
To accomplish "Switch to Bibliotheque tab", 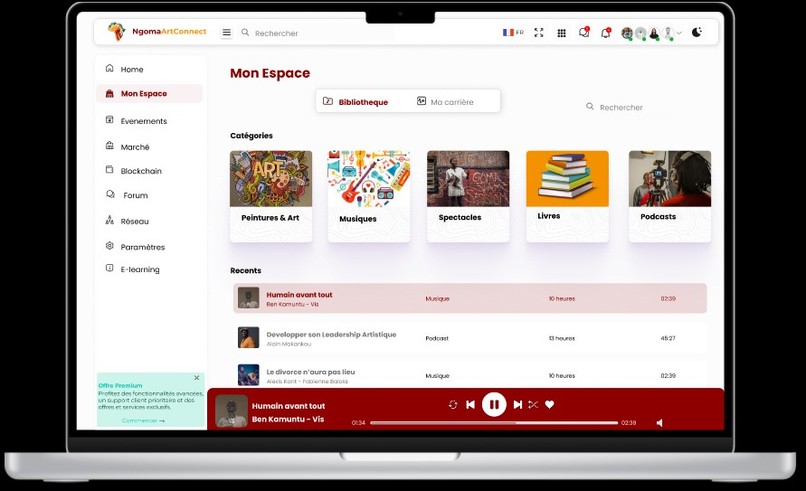I will coord(355,102).
